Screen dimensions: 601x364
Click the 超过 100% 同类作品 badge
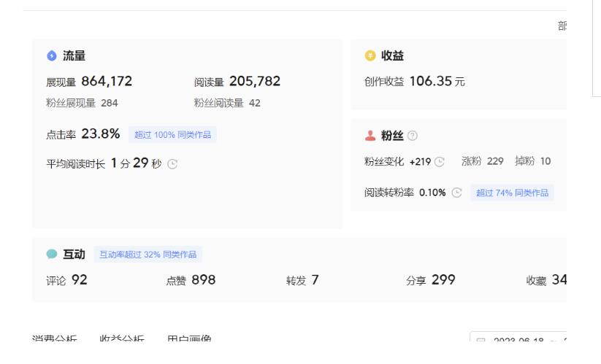point(172,135)
